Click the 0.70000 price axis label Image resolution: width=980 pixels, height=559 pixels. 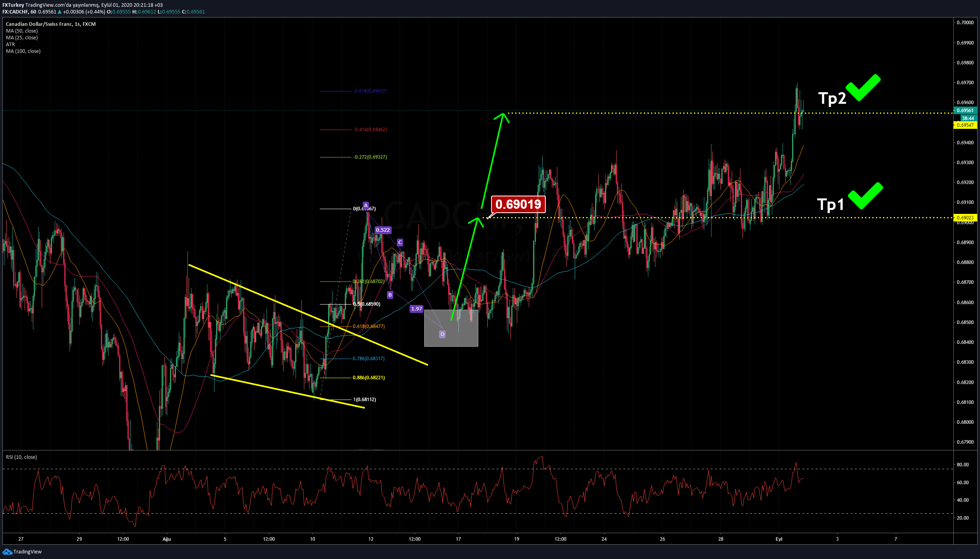pyautogui.click(x=965, y=23)
